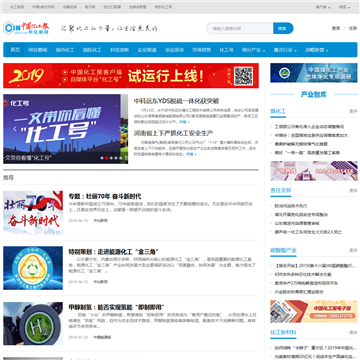360x360 pixels.
Task: Click 更多 beside 责任关怀 heading
Action: coord(353,191)
